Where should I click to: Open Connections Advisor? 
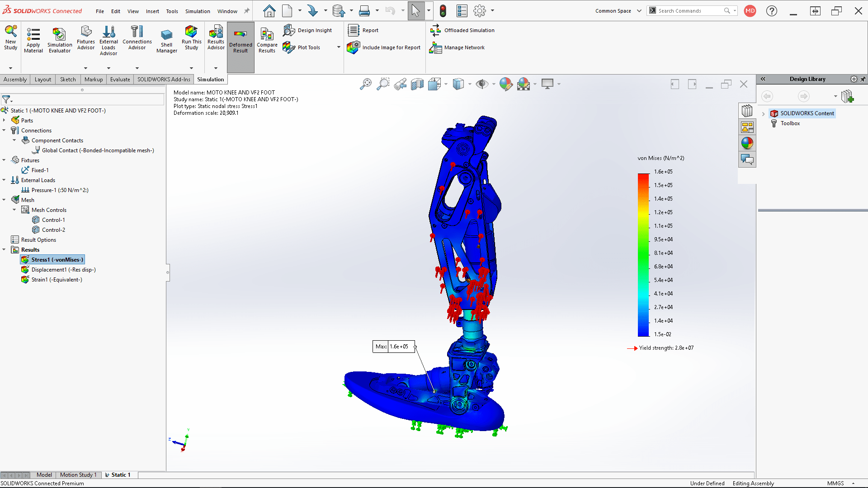point(137,38)
